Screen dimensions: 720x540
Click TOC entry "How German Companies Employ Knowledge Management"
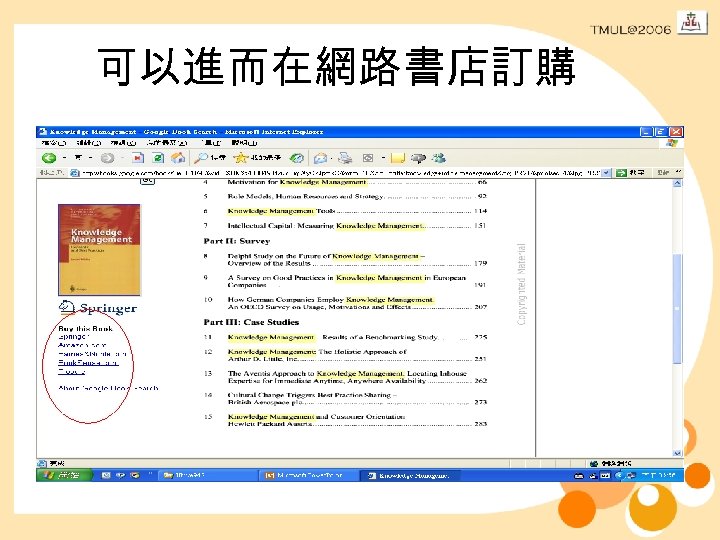331,303
